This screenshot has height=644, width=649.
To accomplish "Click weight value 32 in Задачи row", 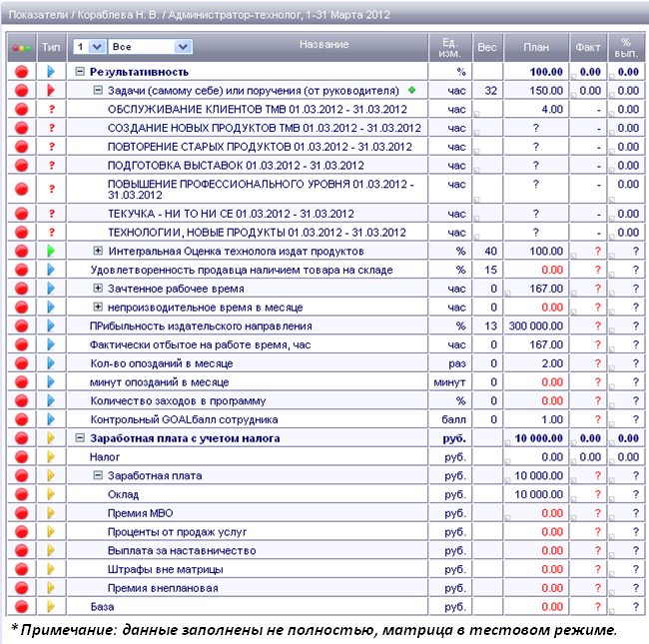I will 491,90.
